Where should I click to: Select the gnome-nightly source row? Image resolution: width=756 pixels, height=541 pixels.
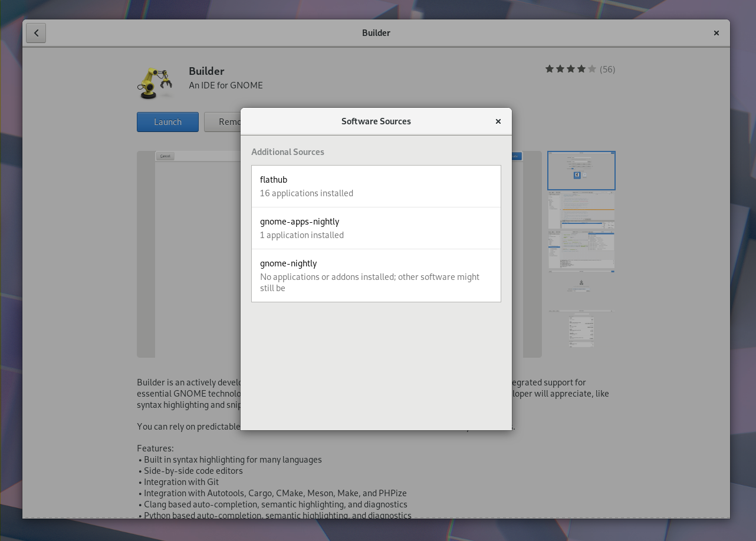click(x=376, y=275)
